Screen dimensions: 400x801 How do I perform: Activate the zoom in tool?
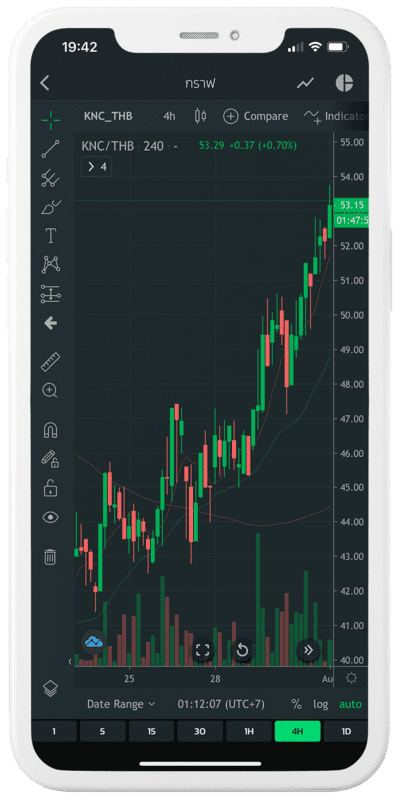(x=50, y=391)
